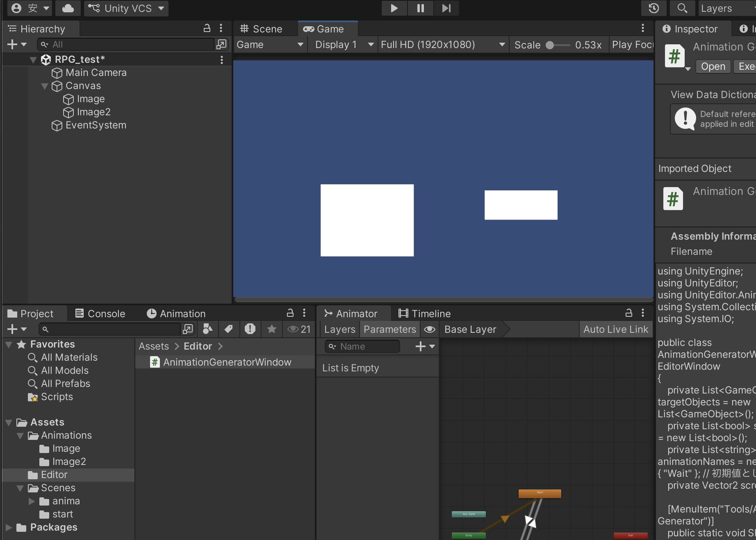Click the add parameter plus dropdown

pos(425,347)
